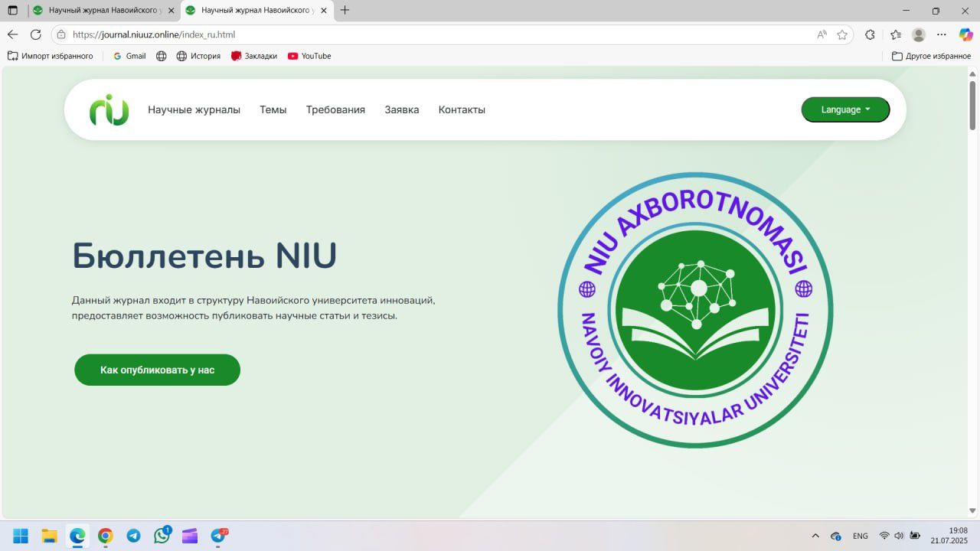Open the Другое избранное folder
This screenshot has height=551, width=980.
(x=932, y=56)
